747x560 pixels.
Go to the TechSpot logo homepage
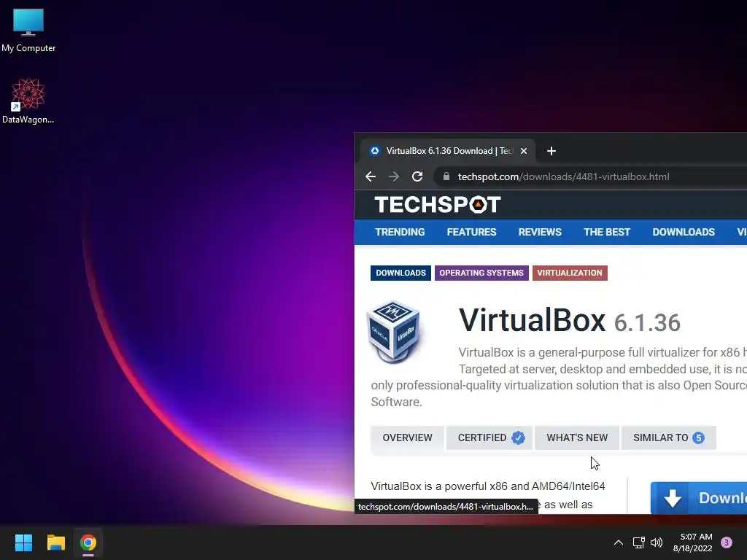[x=438, y=205]
